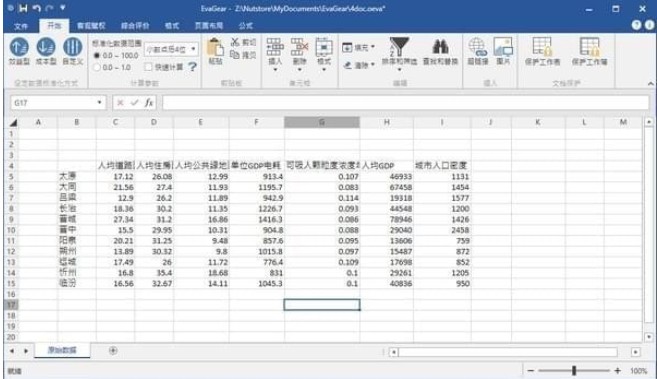This screenshot has height=379, width=657.
Task: Switch to the Home (开始) ribbon tab
Action: point(54,26)
